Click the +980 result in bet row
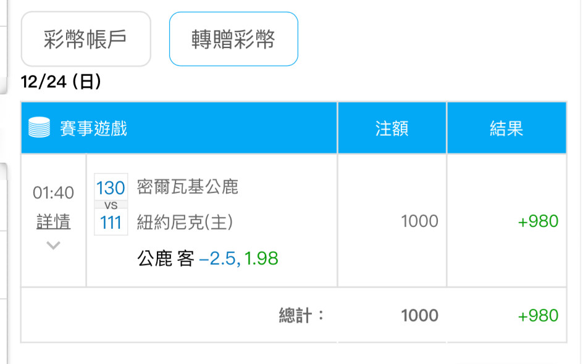 pyautogui.click(x=538, y=221)
